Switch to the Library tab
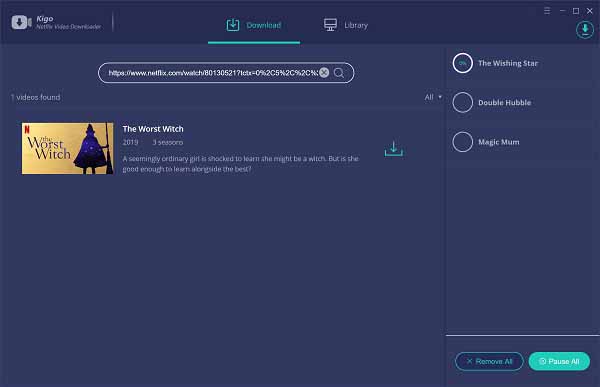 point(346,25)
